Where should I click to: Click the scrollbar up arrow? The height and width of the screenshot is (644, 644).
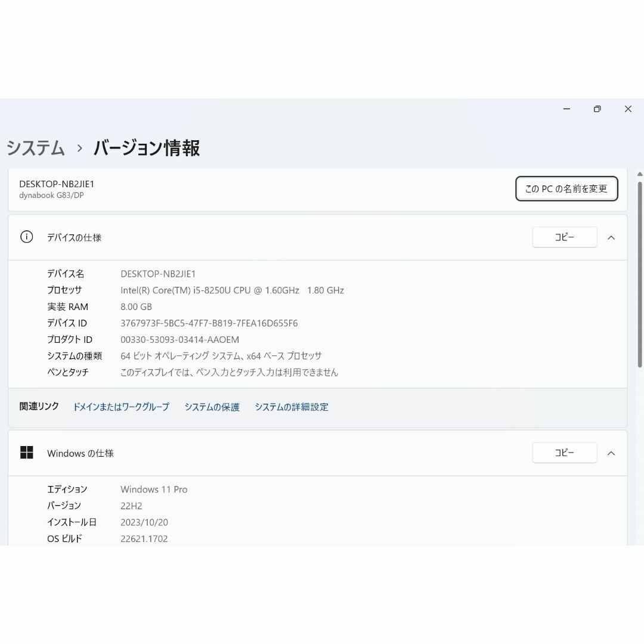[x=639, y=174]
